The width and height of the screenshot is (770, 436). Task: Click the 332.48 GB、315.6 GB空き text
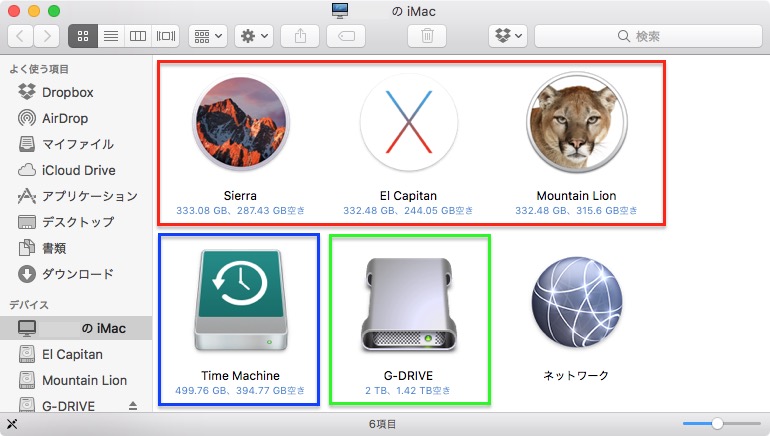pyautogui.click(x=576, y=211)
